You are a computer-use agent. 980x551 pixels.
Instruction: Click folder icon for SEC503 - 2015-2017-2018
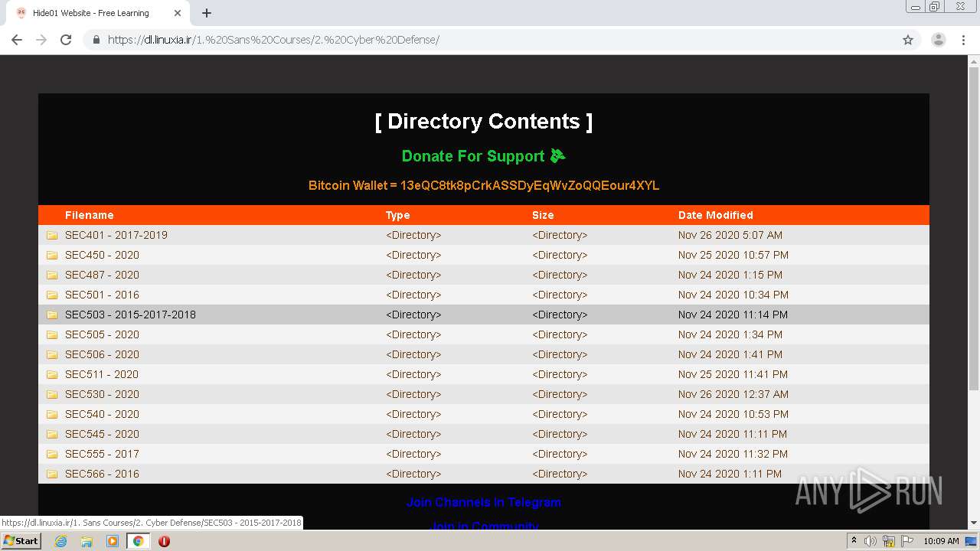coord(52,315)
